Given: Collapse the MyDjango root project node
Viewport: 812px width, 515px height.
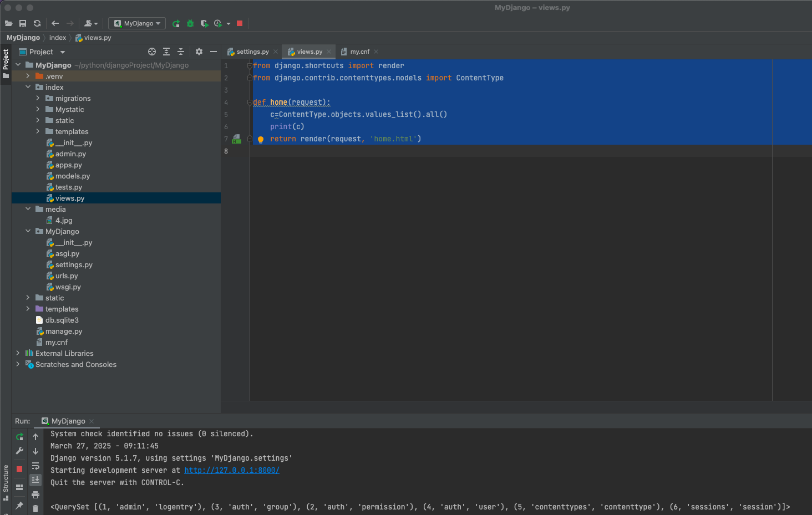Looking at the screenshot, I should click(x=18, y=65).
